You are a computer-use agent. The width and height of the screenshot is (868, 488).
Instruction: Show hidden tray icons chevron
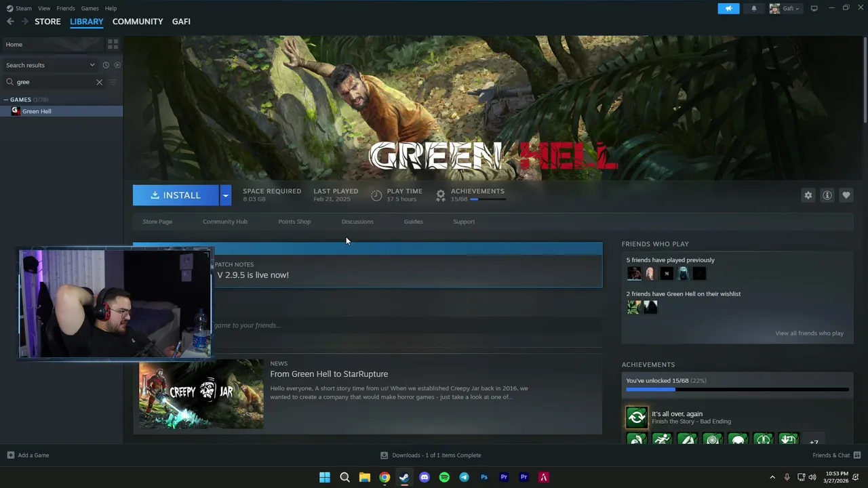pos(772,477)
